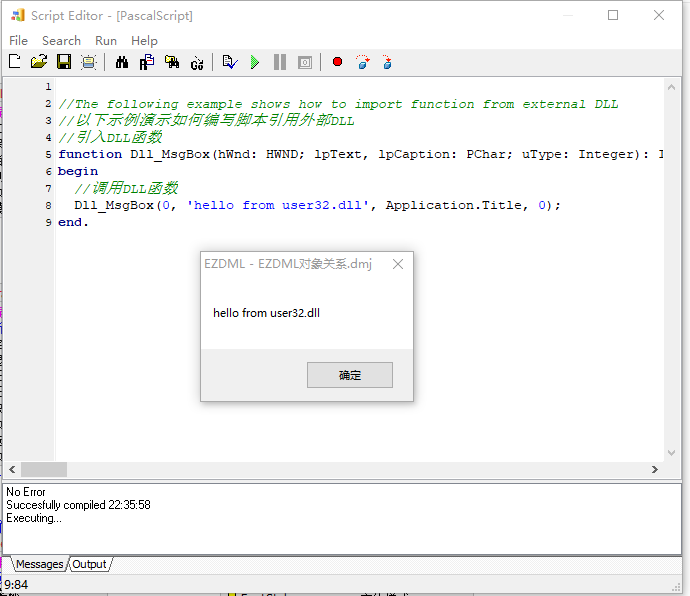690x596 pixels.
Task: Create a new script file
Action: tap(15, 62)
